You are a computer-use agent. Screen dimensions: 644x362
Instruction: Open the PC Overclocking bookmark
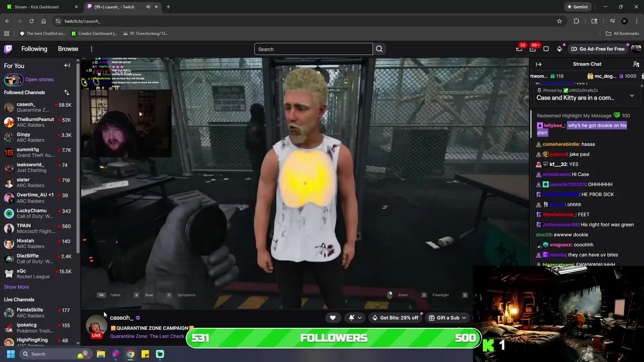[145, 34]
